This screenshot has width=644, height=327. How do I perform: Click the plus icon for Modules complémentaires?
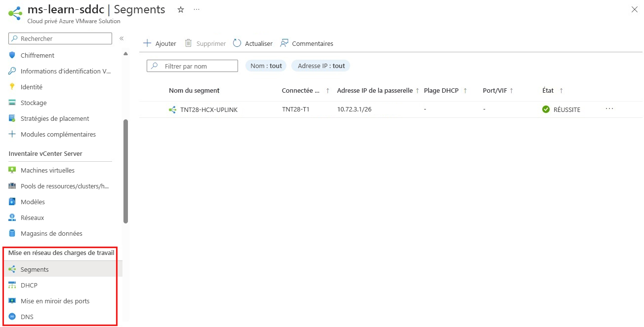(12, 134)
